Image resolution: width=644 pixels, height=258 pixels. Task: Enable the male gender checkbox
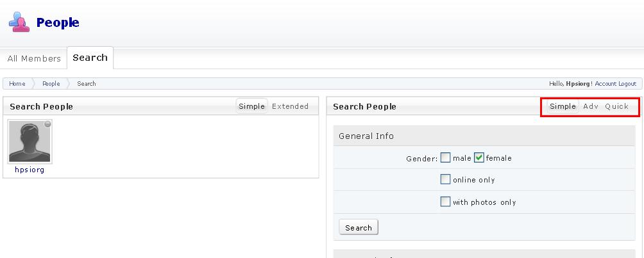click(x=445, y=157)
